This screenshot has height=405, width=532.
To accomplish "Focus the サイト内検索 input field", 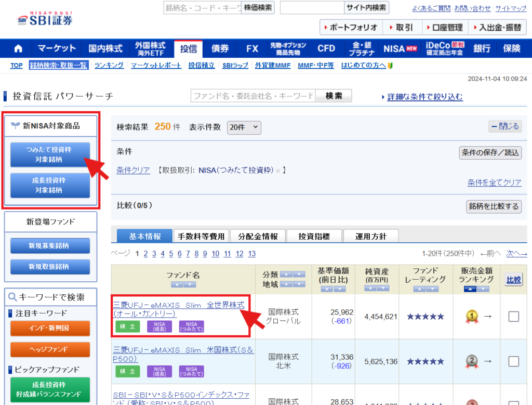I will click(312, 7).
